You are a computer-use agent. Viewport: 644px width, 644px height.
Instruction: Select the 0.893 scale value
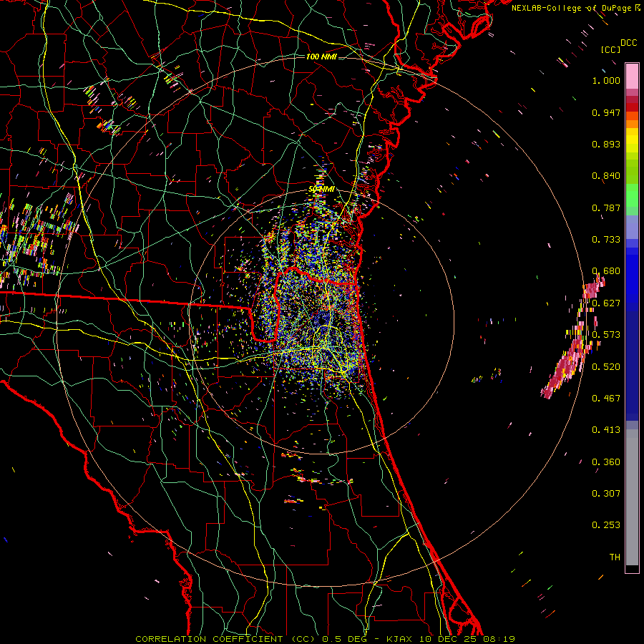(x=606, y=144)
